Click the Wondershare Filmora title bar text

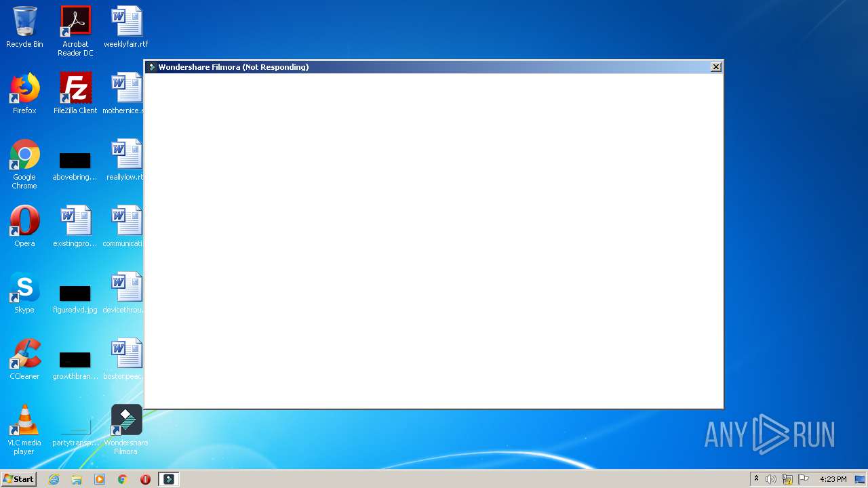coord(233,67)
